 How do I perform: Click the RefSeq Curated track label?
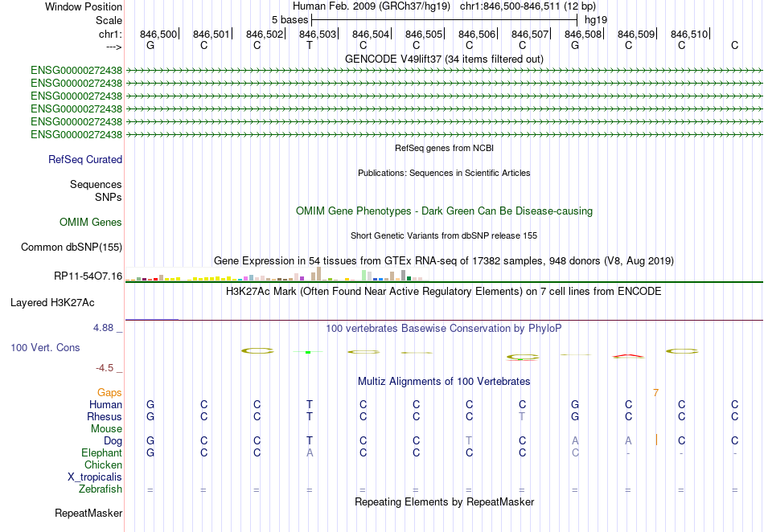point(85,159)
